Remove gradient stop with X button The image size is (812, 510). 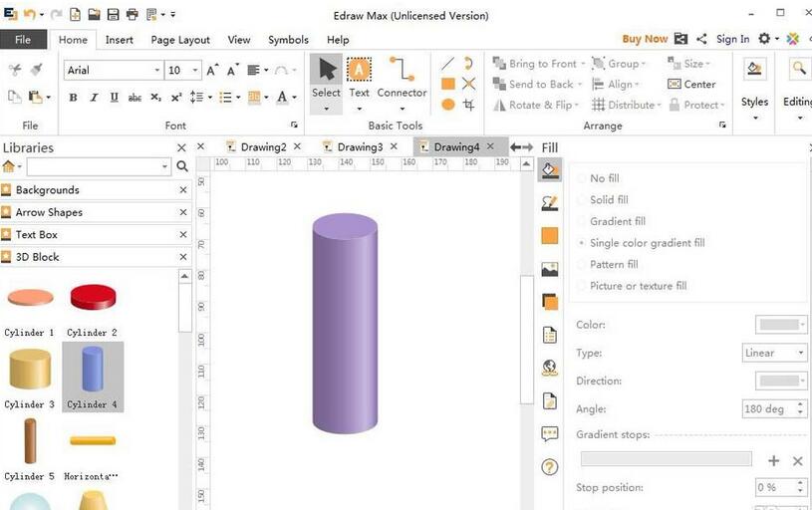(x=797, y=460)
